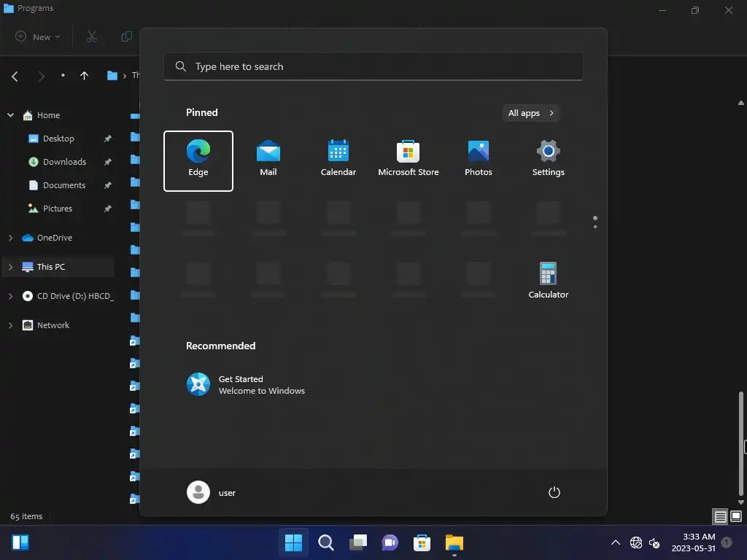
Task: Open the Calendar app
Action: [x=338, y=161]
